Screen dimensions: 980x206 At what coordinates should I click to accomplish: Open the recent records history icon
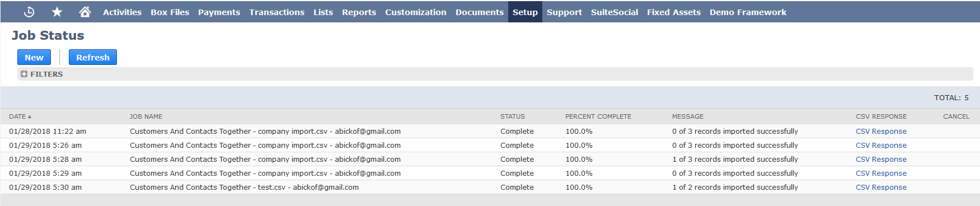point(30,12)
